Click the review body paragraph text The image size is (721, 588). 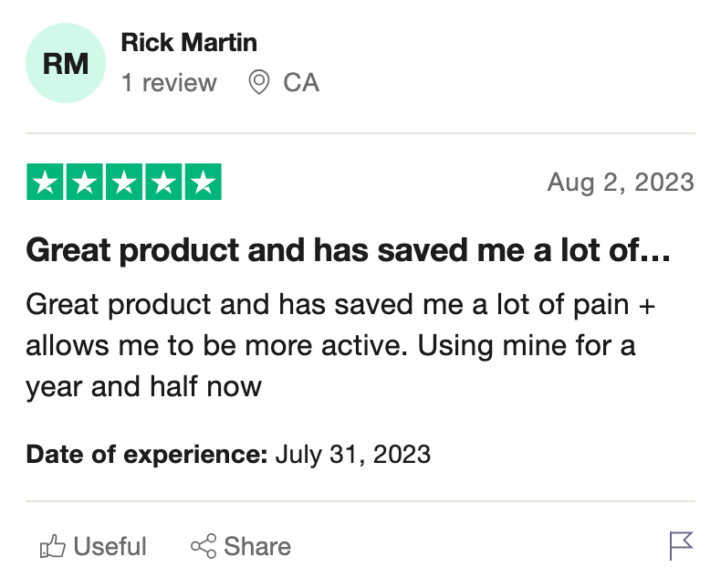point(340,345)
